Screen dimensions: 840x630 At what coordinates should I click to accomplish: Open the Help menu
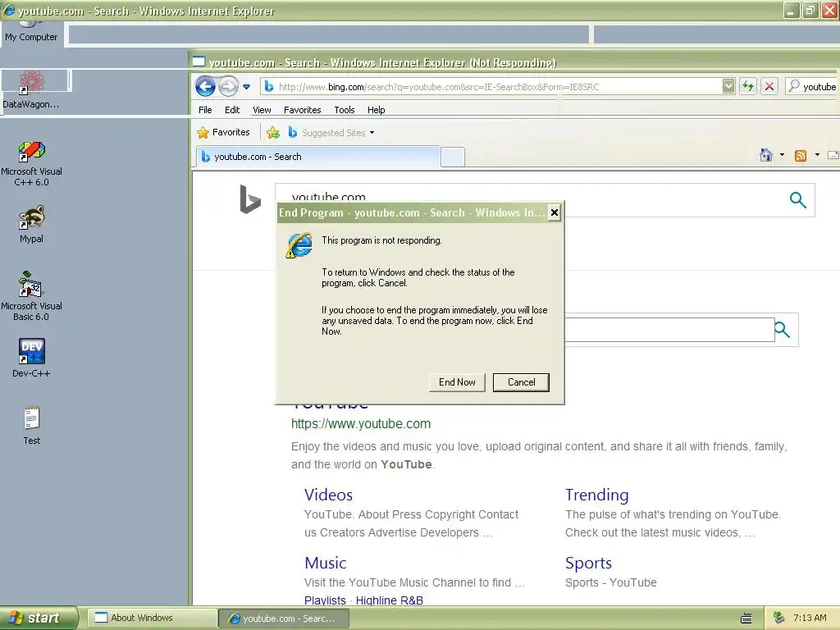pyautogui.click(x=376, y=110)
